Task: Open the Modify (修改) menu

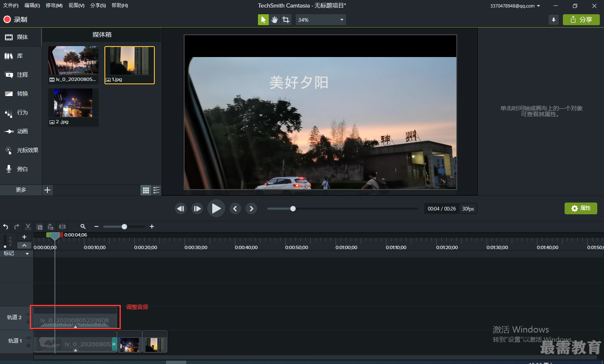Action: click(54, 5)
